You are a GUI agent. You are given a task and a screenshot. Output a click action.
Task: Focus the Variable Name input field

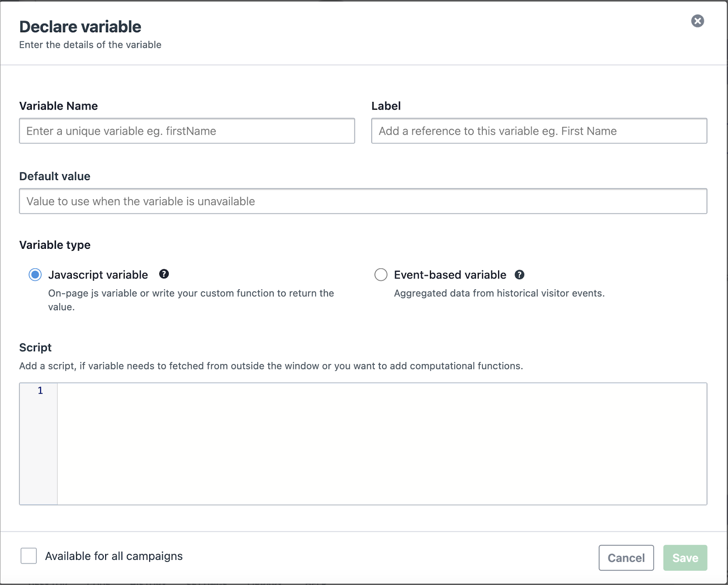click(187, 131)
